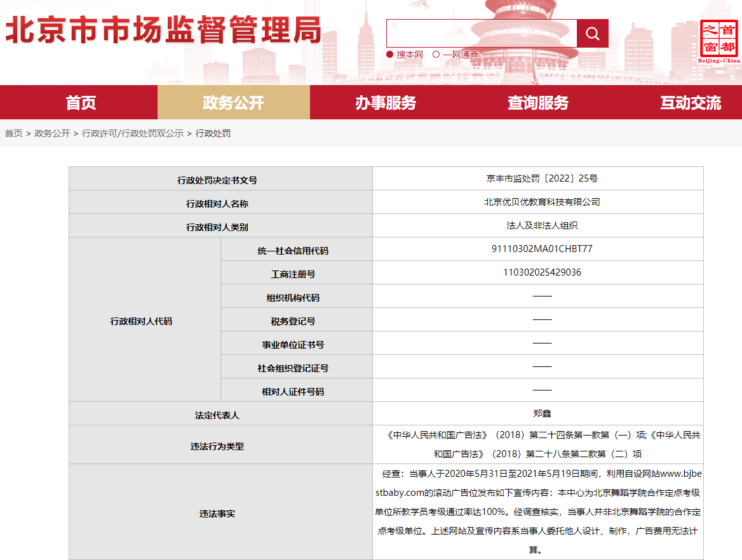Click the 行政处罚 breadcrumb item
The width and height of the screenshot is (742, 560).
tap(213, 133)
